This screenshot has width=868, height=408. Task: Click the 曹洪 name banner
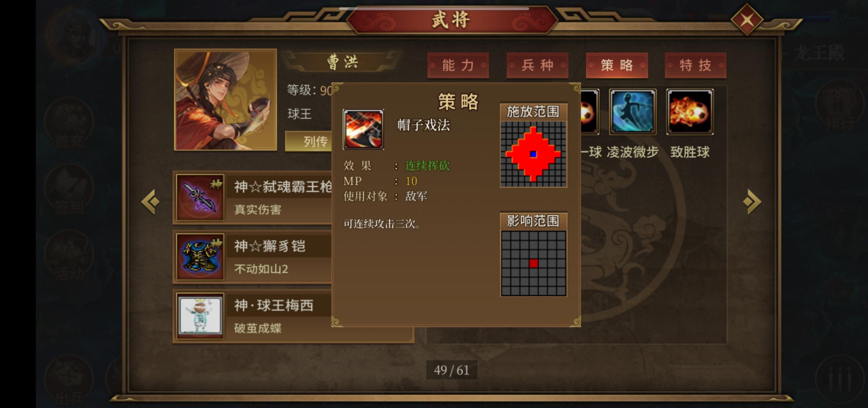[x=342, y=62]
